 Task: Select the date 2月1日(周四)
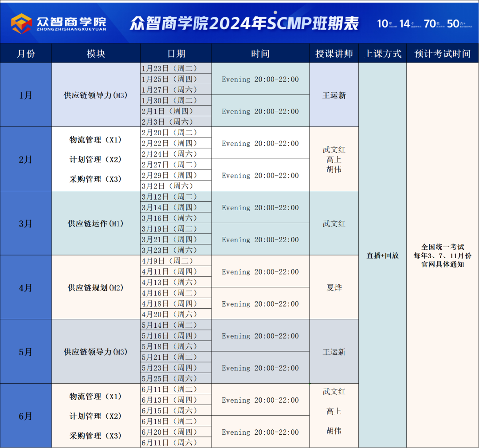[176, 111]
